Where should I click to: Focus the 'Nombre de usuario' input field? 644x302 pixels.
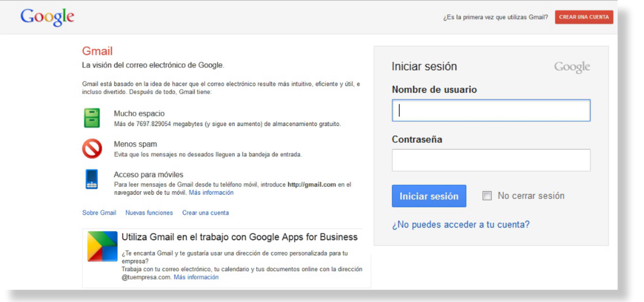491,110
